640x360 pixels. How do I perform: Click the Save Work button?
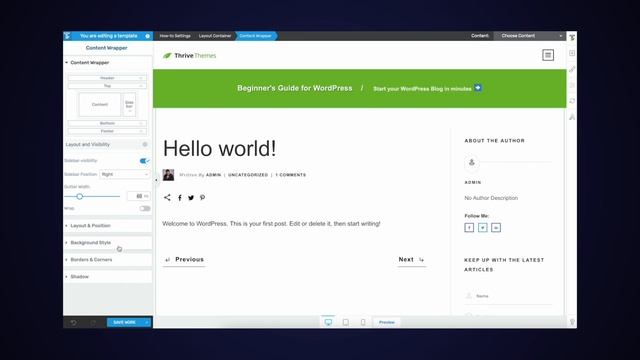pyautogui.click(x=124, y=322)
